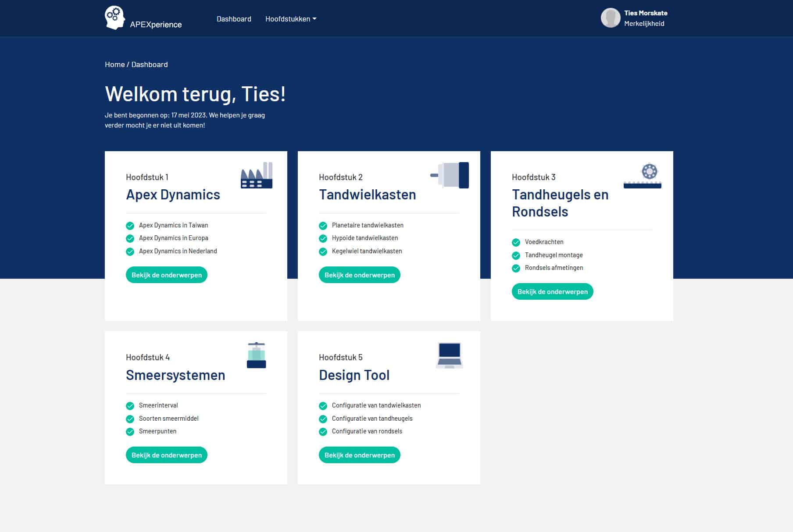Select the 'Rondsels afmetingen' text
The height and width of the screenshot is (532, 793).
pyautogui.click(x=554, y=268)
